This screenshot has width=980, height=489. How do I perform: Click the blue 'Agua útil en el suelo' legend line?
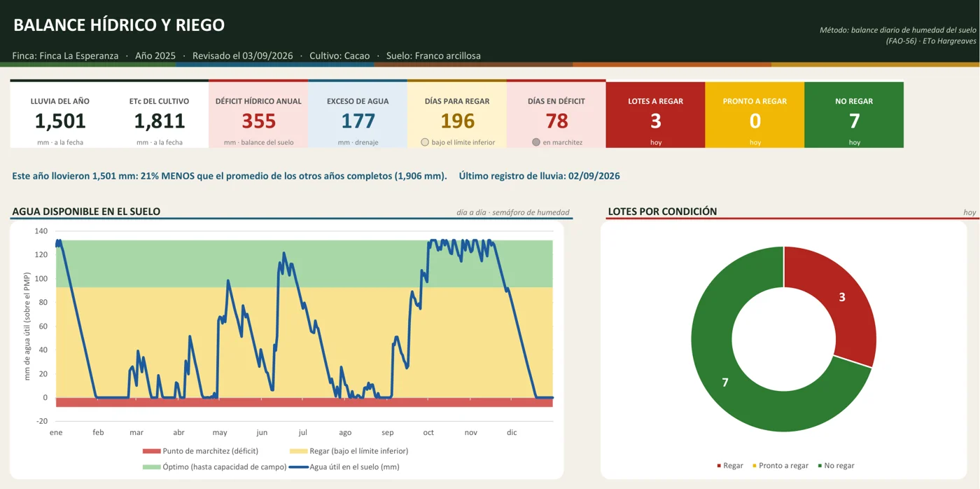(x=298, y=467)
